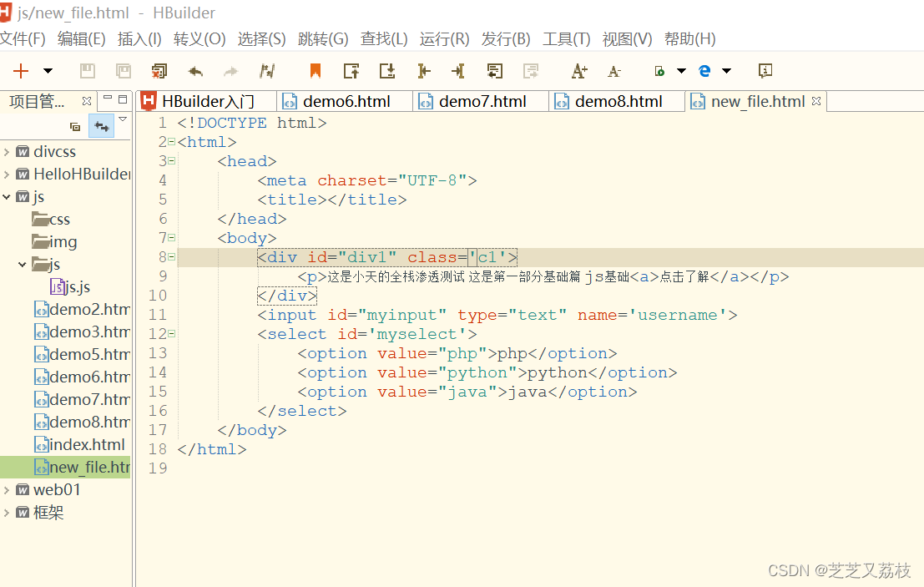Fold the head block at line 3
The image size is (924, 587).
coord(171,161)
